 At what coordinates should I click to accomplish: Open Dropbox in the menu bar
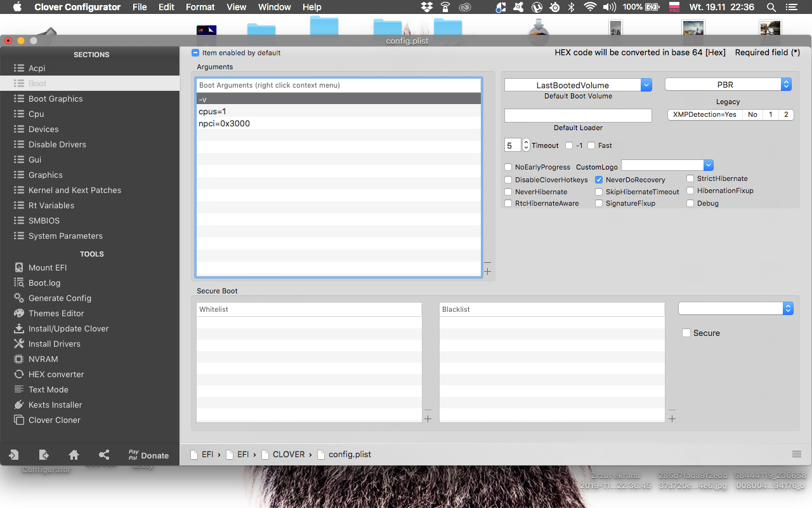426,7
